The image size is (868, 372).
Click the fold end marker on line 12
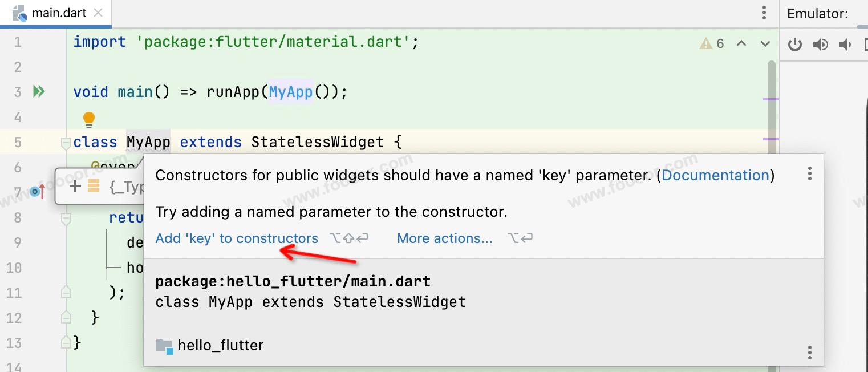click(x=66, y=317)
